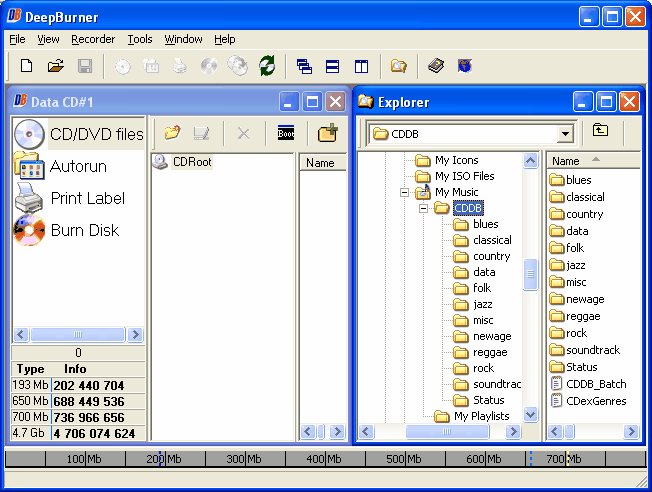Select the jazz folder in the tree

[483, 304]
